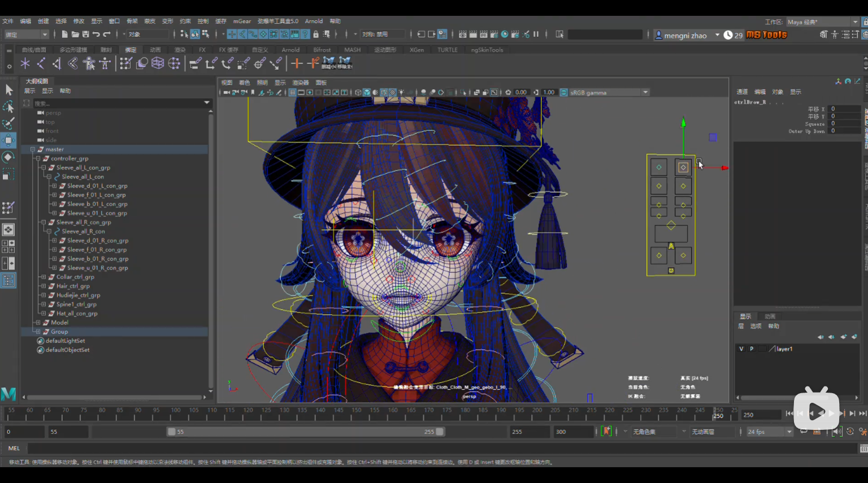
Task: Open the 骨架 menu
Action: coord(132,21)
